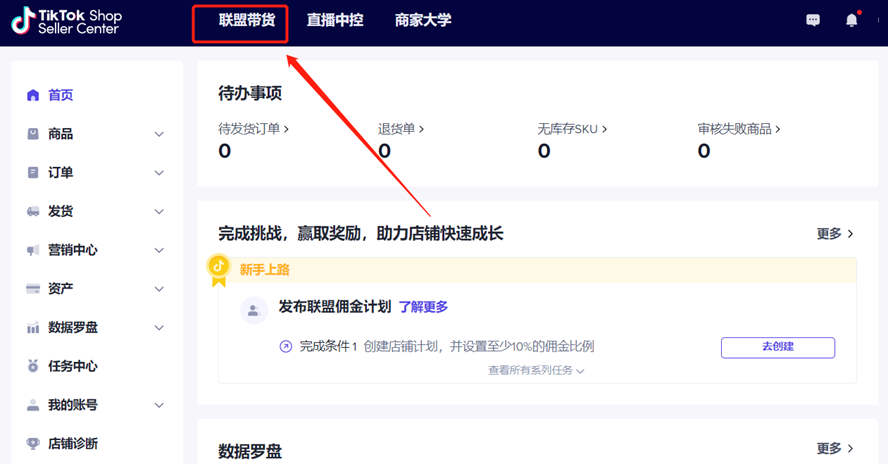Expand the 我的账号 menu chevron
The height and width of the screenshot is (464, 888).
(159, 405)
